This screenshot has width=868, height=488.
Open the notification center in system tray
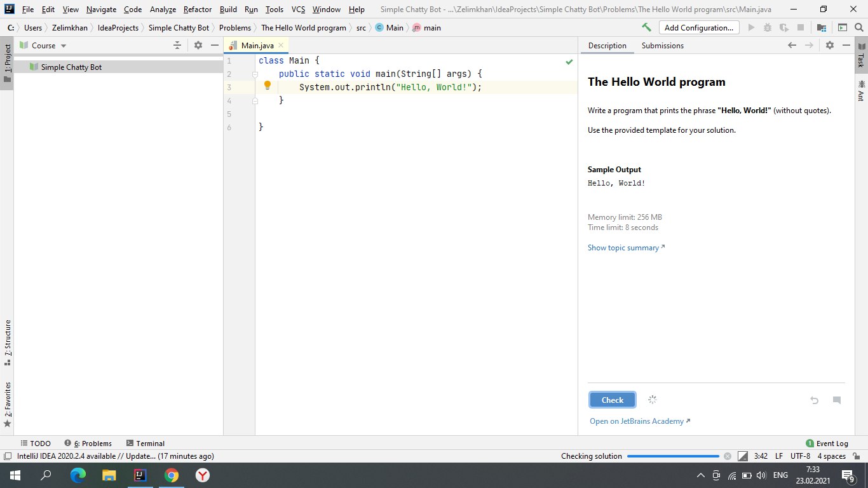[x=848, y=475]
